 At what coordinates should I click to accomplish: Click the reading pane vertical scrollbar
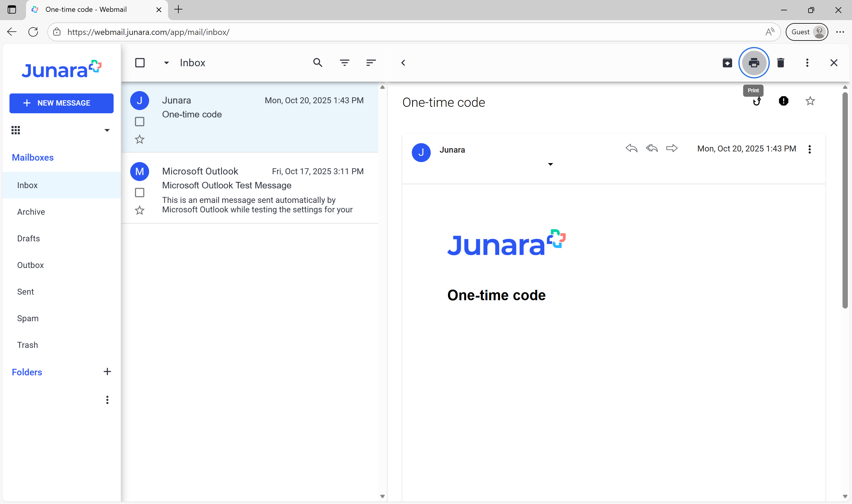click(x=845, y=200)
